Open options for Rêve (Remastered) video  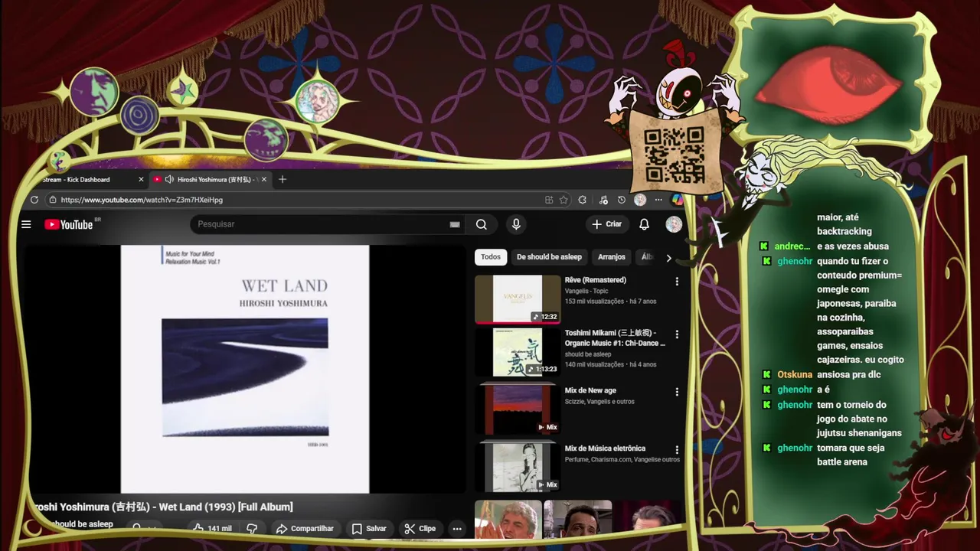[676, 282]
